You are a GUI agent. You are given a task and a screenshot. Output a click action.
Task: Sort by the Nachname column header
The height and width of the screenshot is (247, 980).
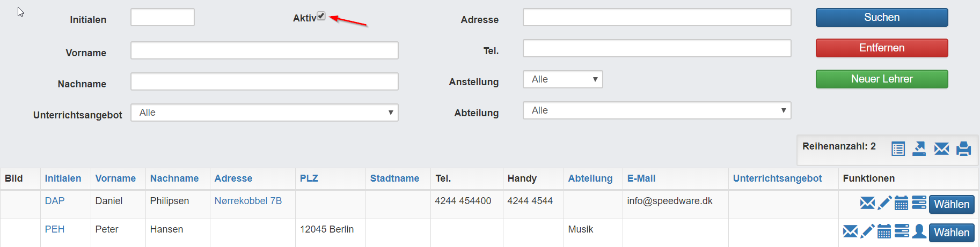[x=174, y=178]
